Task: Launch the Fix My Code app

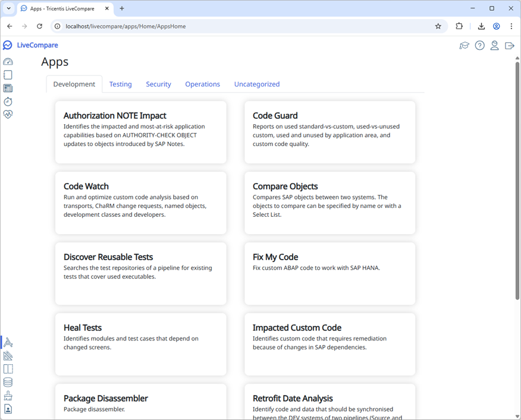Action: pyautogui.click(x=329, y=273)
